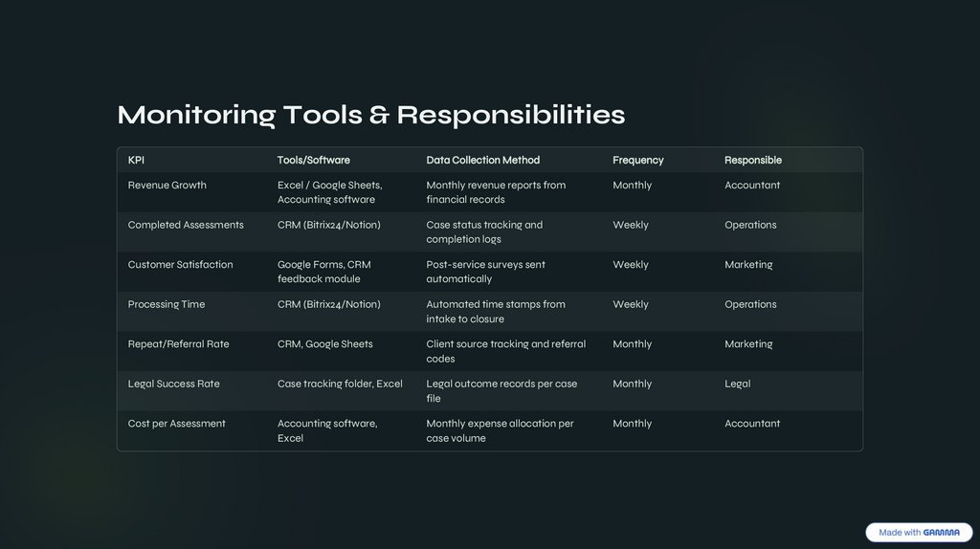This screenshot has width=980, height=549.
Task: Select the Monitoring Tools & Responsibilities title
Action: (370, 115)
